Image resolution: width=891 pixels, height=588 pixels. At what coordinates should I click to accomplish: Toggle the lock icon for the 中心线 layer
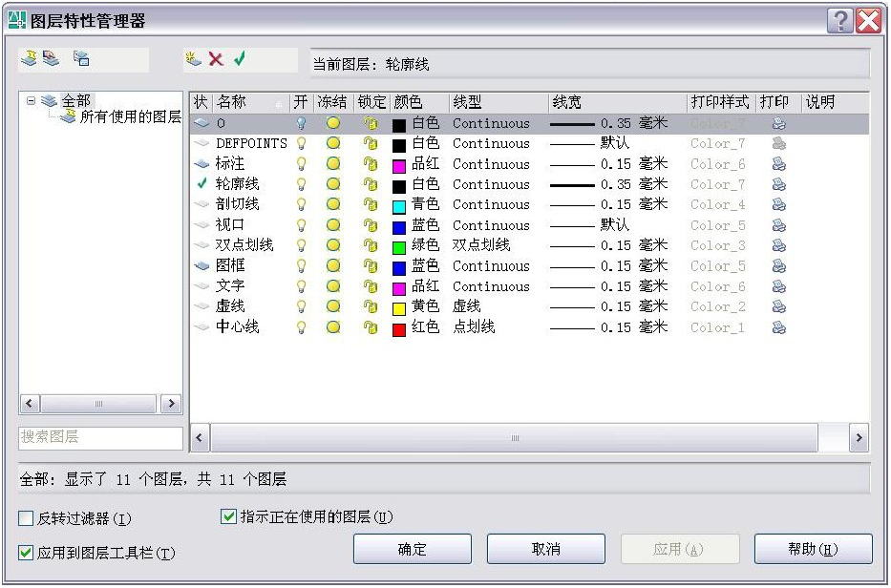click(371, 327)
